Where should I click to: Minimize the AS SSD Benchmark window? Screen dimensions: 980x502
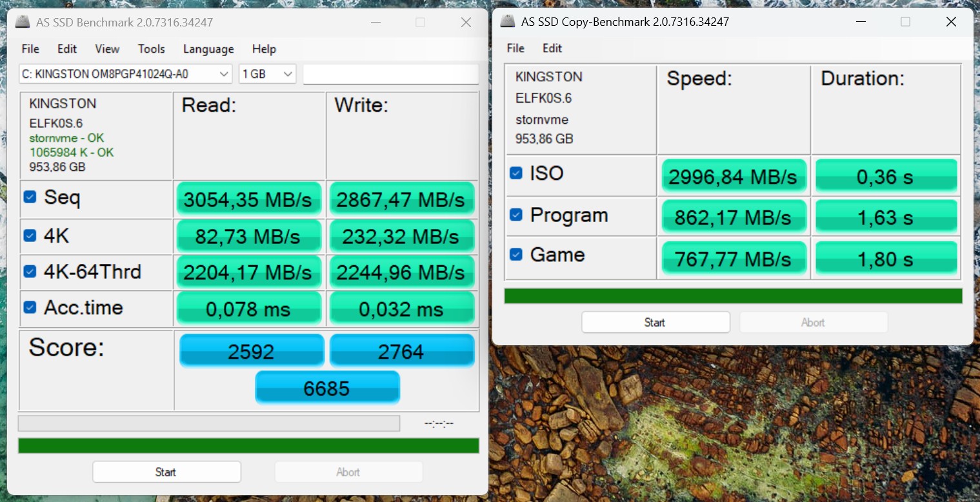pos(375,23)
